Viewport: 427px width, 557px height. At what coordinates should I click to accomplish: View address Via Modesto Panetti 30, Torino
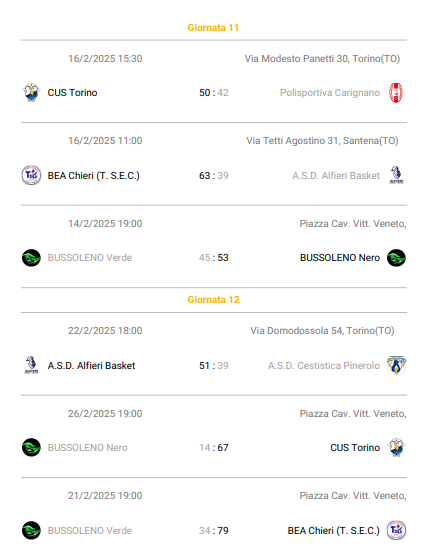coord(322,59)
